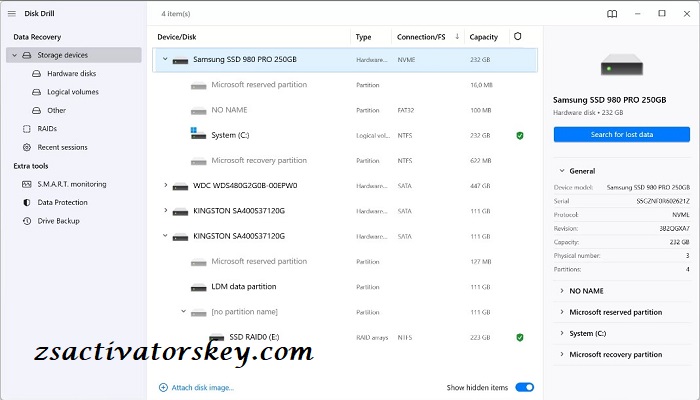Image resolution: width=700 pixels, height=400 pixels.
Task: Click the Other category disk icon
Action: coord(36,110)
